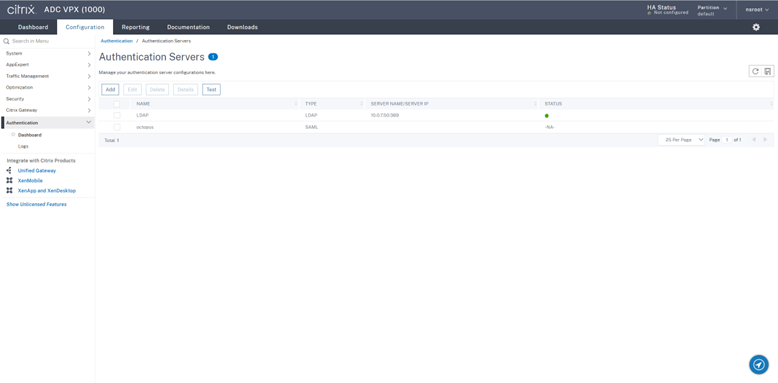Click the HA Status indicator
This screenshot has width=778, height=383.
[667, 9]
